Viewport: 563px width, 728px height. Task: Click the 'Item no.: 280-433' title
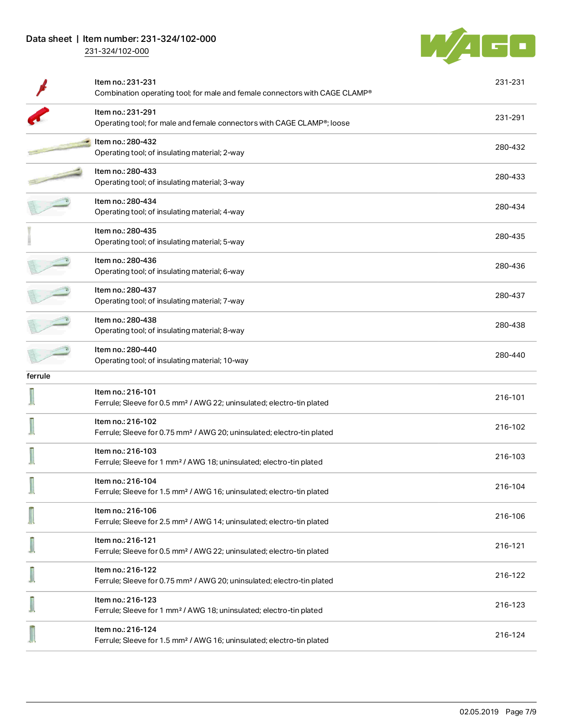click(x=126, y=172)
